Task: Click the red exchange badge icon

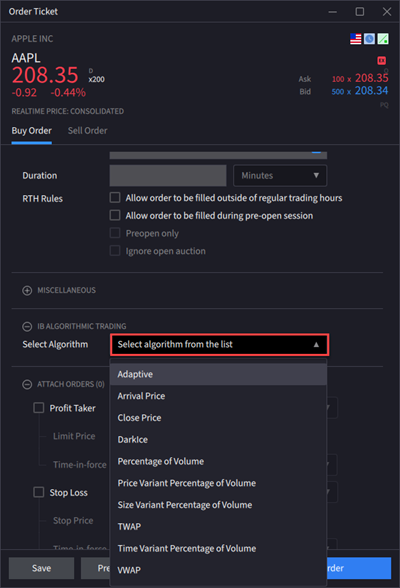Action: click(382, 60)
